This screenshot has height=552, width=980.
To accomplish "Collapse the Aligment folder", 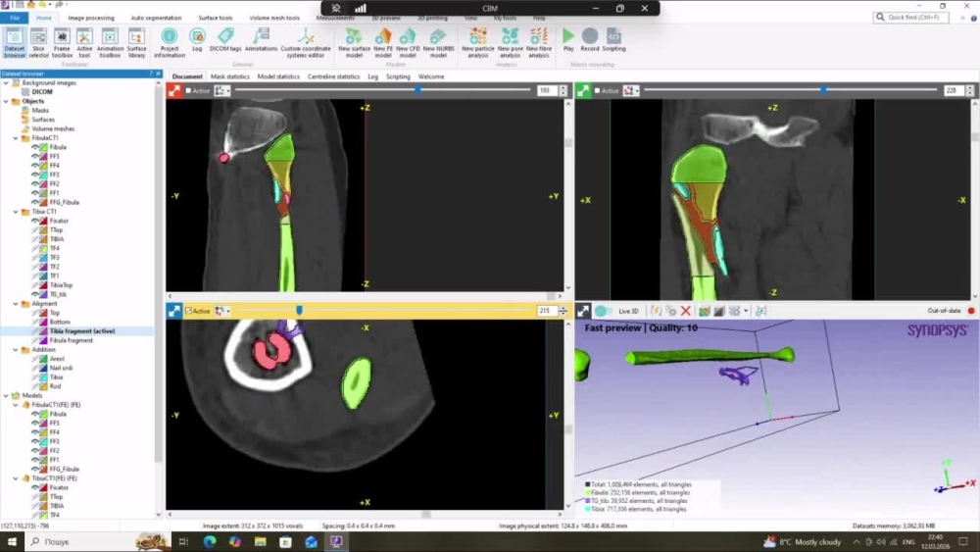I will pos(17,304).
